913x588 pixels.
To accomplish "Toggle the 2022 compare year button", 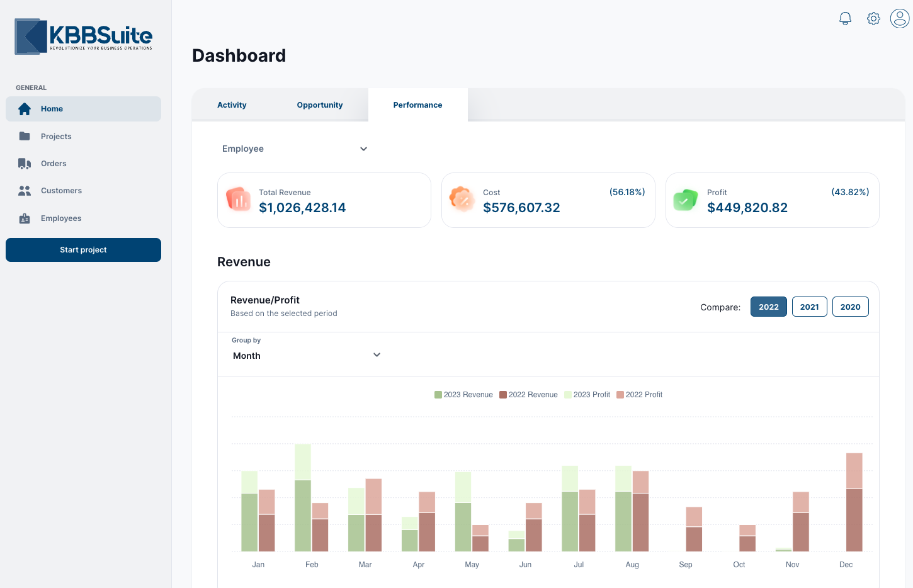I will coord(768,307).
